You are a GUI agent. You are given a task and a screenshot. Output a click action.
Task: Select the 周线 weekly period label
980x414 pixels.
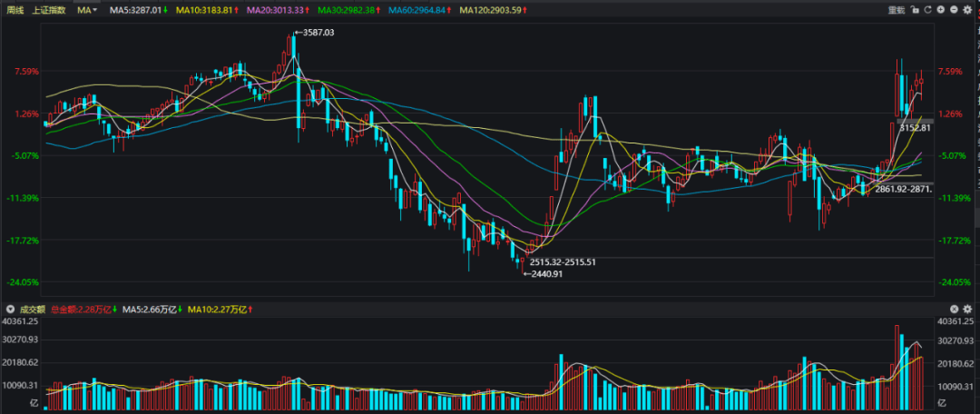coord(15,10)
